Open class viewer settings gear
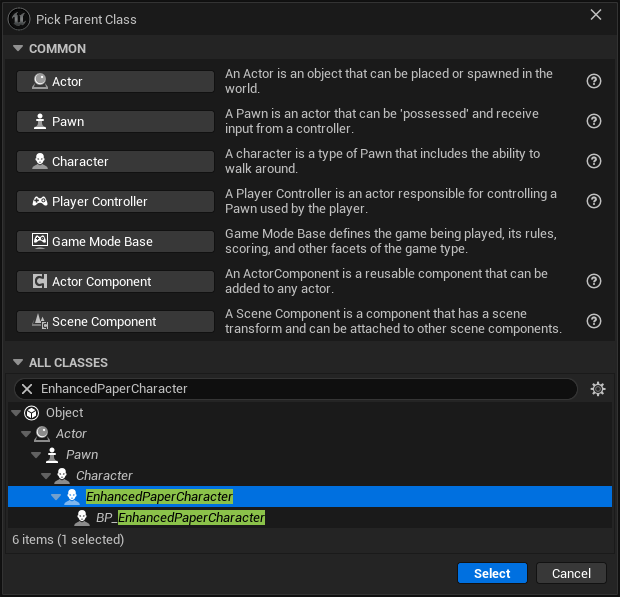This screenshot has width=620, height=597. point(597,389)
